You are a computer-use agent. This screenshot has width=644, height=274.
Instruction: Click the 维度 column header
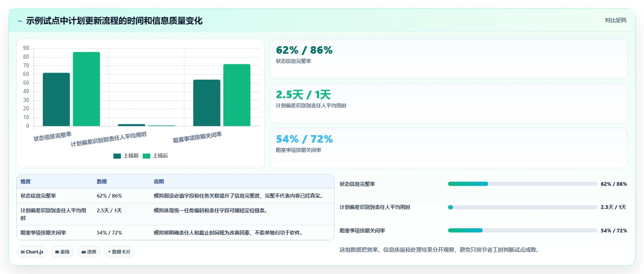point(26,182)
